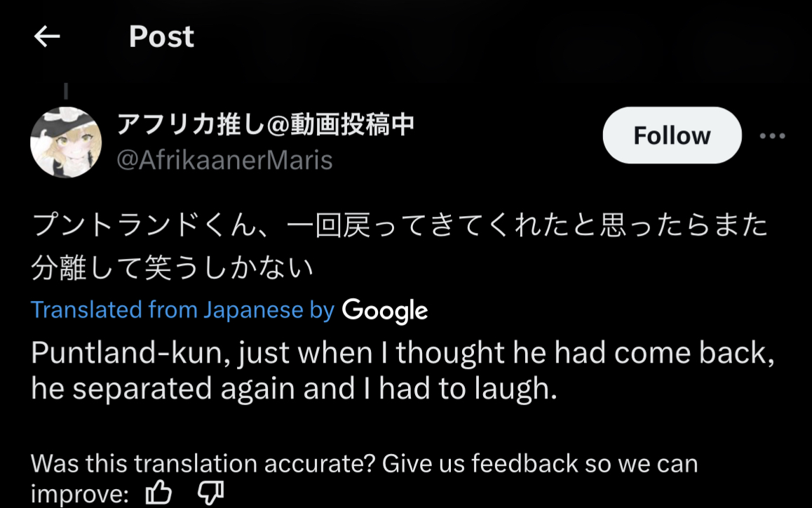Click the word 'improve:' before thumbs icons

80,493
